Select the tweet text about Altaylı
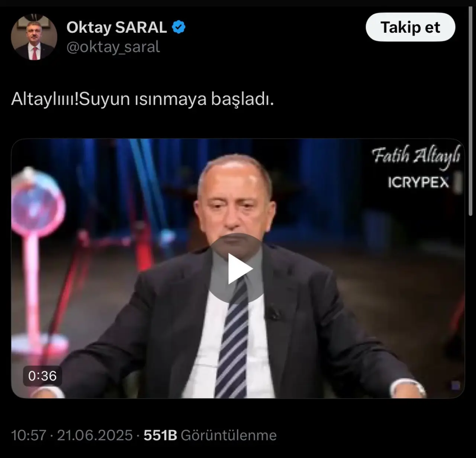This screenshot has width=476, height=458. coord(142,99)
